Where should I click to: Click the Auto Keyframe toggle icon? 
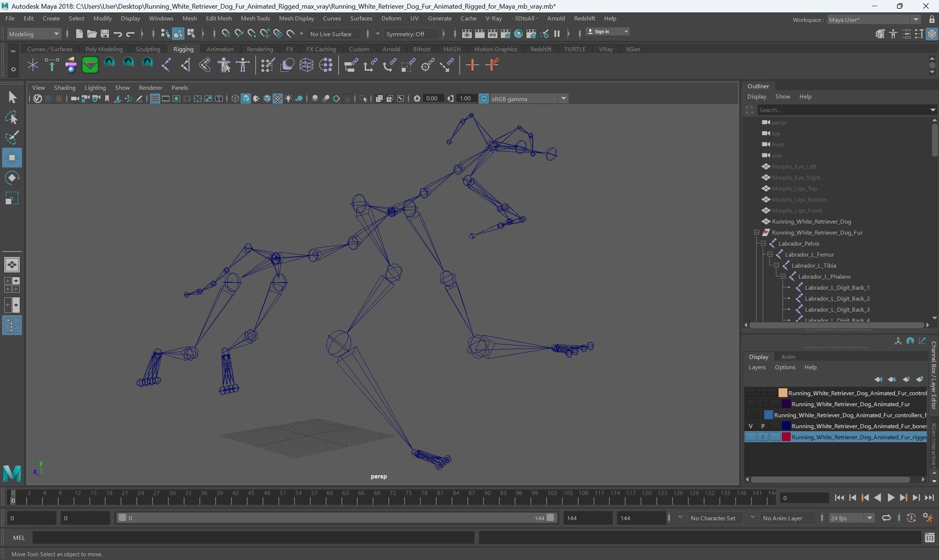pyautogui.click(x=911, y=518)
